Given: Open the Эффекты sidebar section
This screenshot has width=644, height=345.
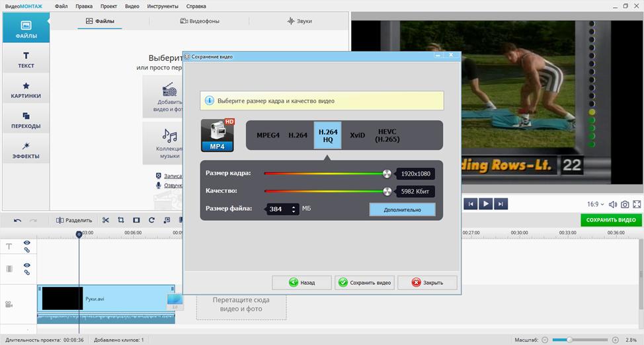Looking at the screenshot, I should tap(26, 149).
